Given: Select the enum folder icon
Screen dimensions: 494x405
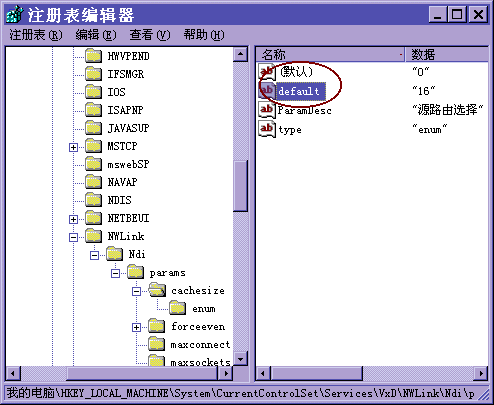Looking at the screenshot, I should pyautogui.click(x=178, y=308).
